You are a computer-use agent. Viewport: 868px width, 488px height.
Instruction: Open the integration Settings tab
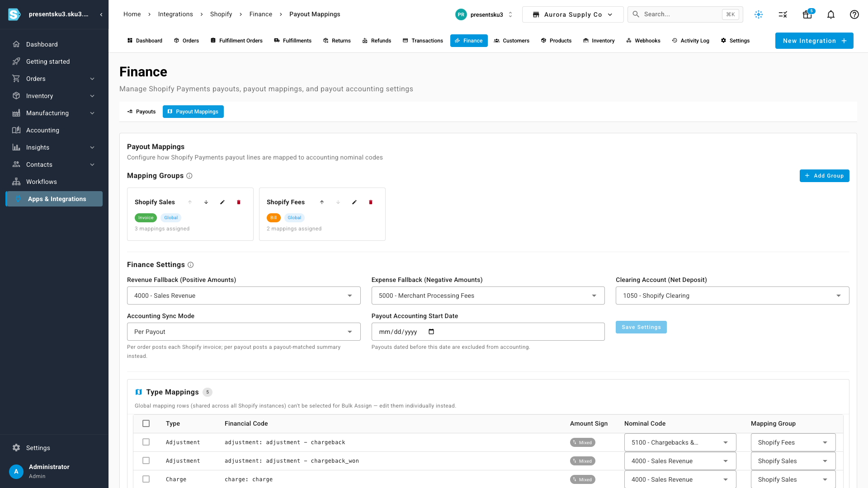[735, 41]
